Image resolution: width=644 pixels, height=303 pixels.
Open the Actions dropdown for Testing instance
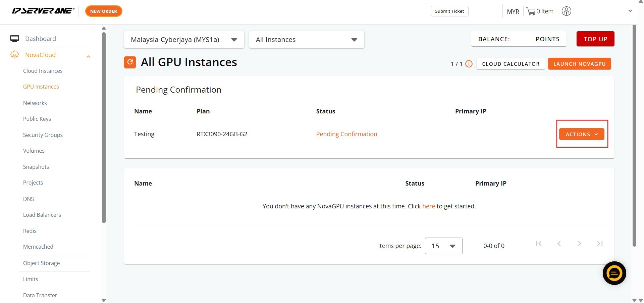[581, 134]
